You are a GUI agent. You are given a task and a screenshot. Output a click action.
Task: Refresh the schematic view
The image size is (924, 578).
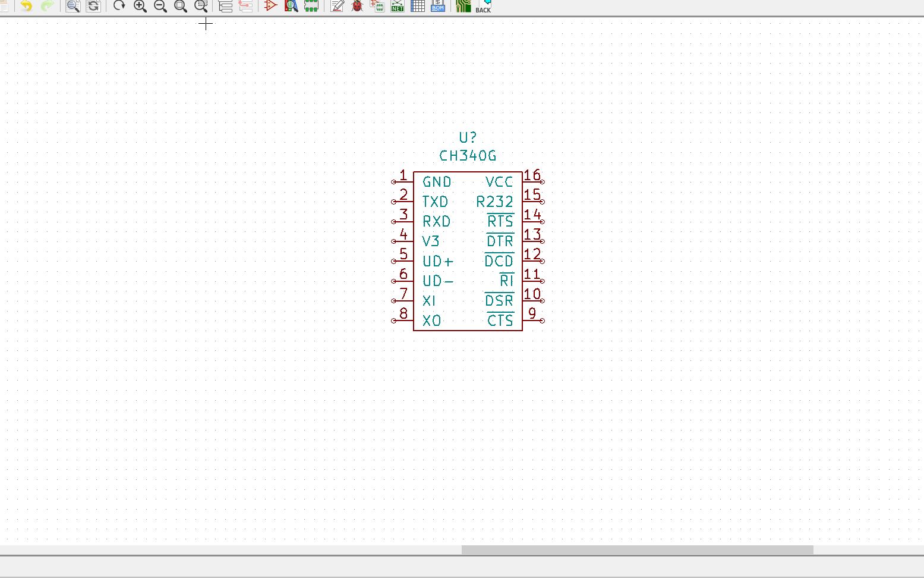pyautogui.click(x=119, y=6)
